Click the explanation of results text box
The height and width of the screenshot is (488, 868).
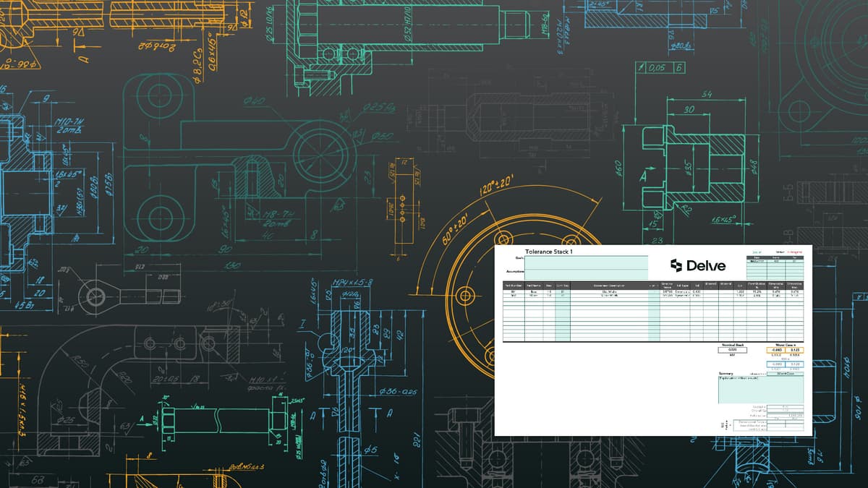pos(762,388)
